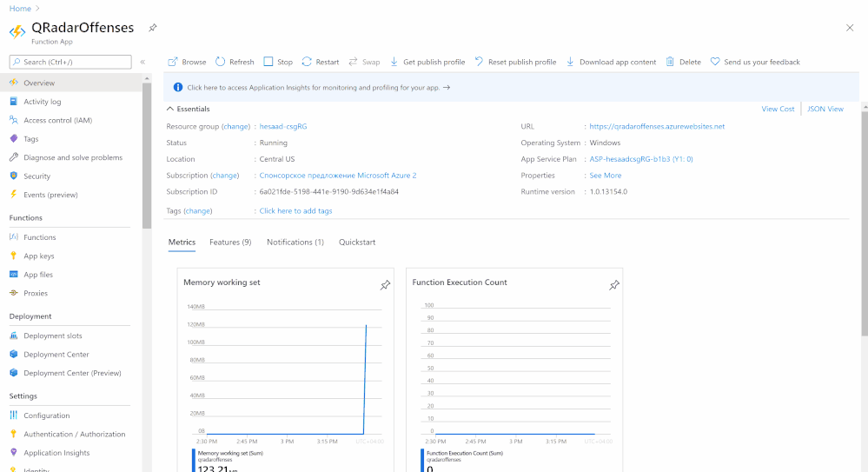Click the Delete trash icon
This screenshot has width=868, height=472.
(670, 62)
